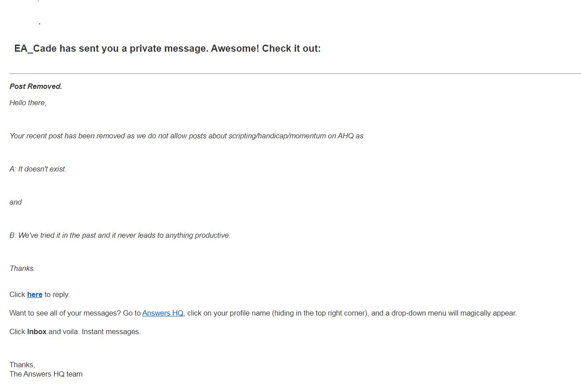581x392 pixels.
Task: Click the horizontal divider under the heading
Action: click(x=295, y=73)
